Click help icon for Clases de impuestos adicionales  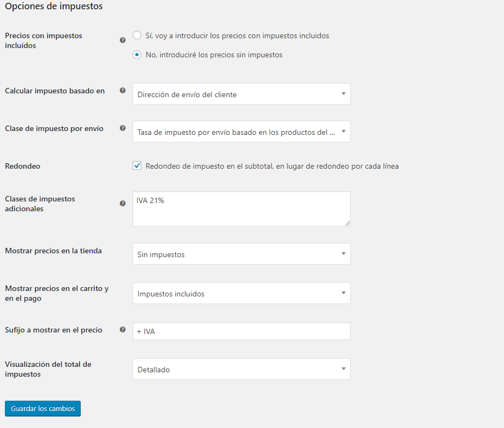click(123, 204)
